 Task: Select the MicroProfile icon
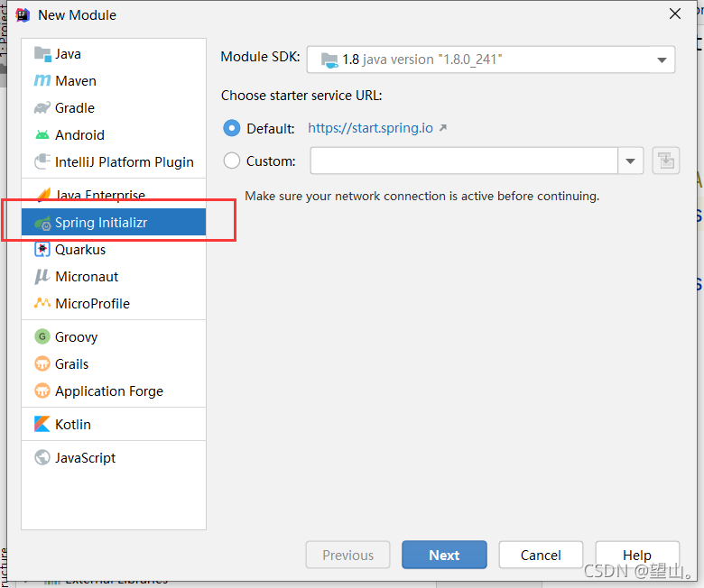pyautogui.click(x=42, y=303)
